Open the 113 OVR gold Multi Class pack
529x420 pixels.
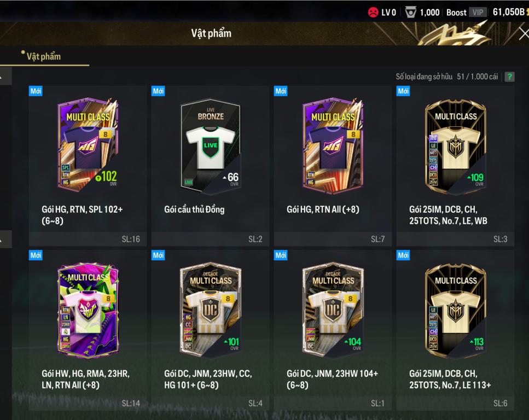456,311
